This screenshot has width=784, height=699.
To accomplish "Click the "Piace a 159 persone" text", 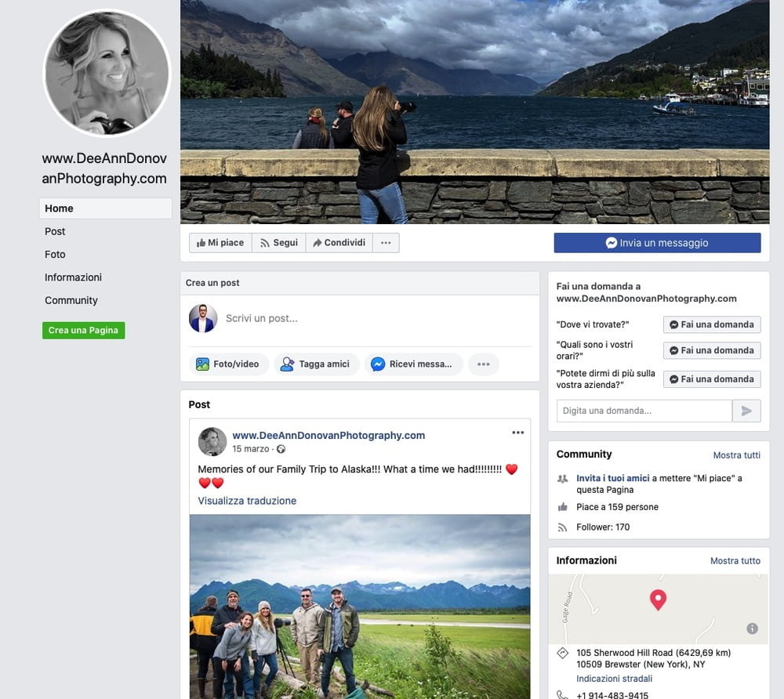I will [617, 507].
